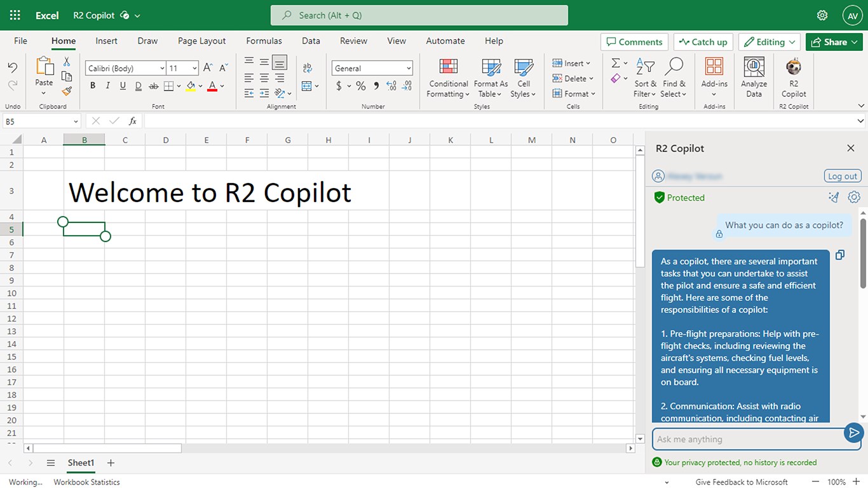
Task: Open R2 Copilot panel settings gear
Action: [854, 198]
